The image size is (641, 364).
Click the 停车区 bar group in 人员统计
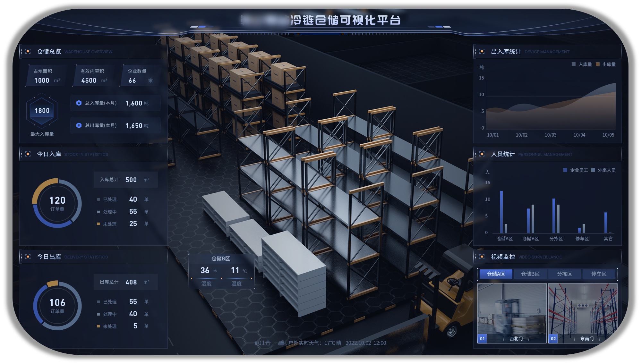(x=582, y=229)
